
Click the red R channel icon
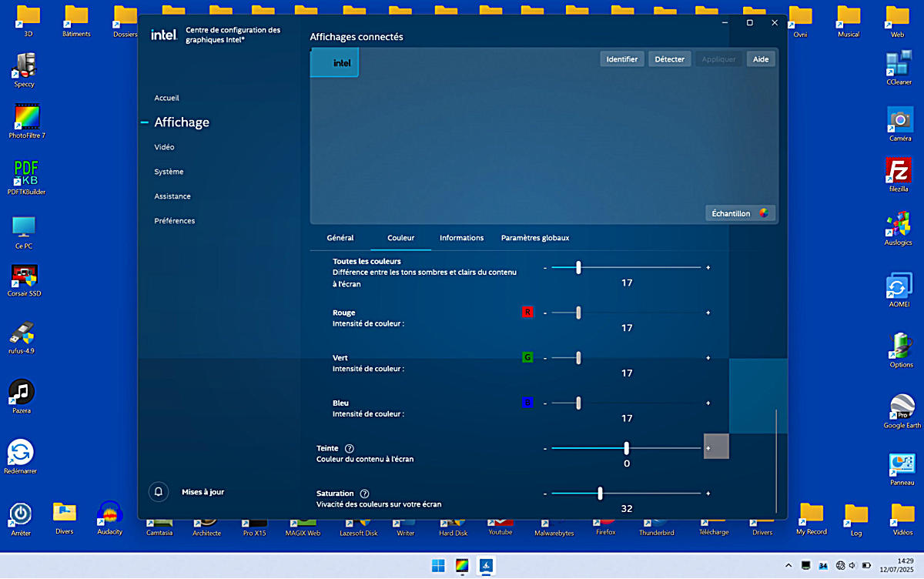pos(527,313)
